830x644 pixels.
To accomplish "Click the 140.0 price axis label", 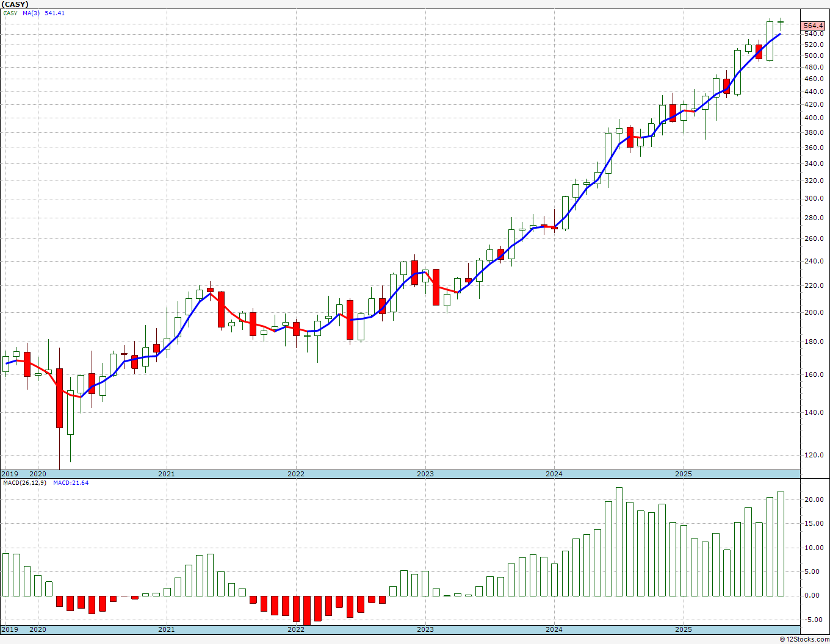I will coord(813,412).
